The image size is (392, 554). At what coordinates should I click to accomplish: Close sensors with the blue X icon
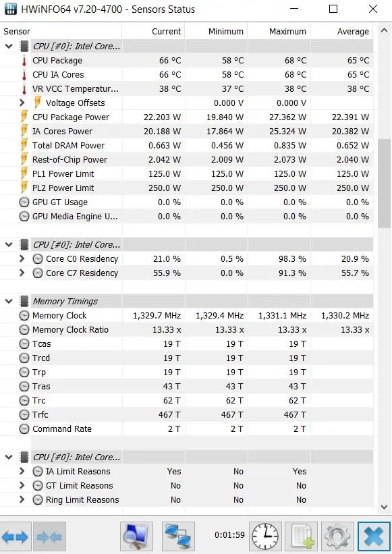[374, 537]
